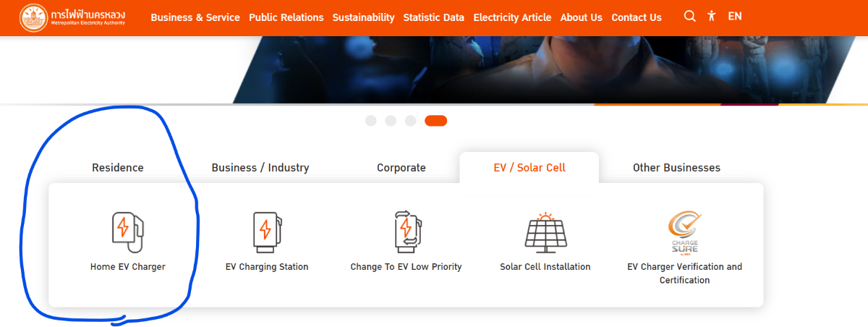The height and width of the screenshot is (327, 868).
Task: Switch to the Residence tab
Action: pyautogui.click(x=118, y=168)
